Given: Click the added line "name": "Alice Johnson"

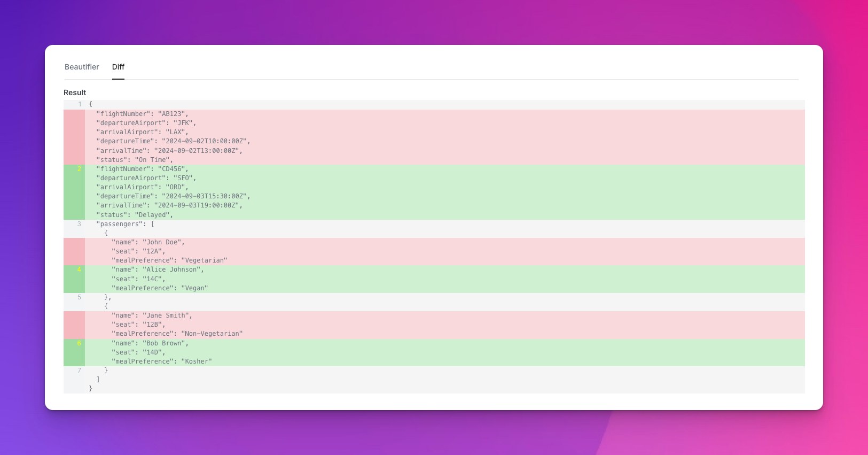Looking at the screenshot, I should (158, 269).
